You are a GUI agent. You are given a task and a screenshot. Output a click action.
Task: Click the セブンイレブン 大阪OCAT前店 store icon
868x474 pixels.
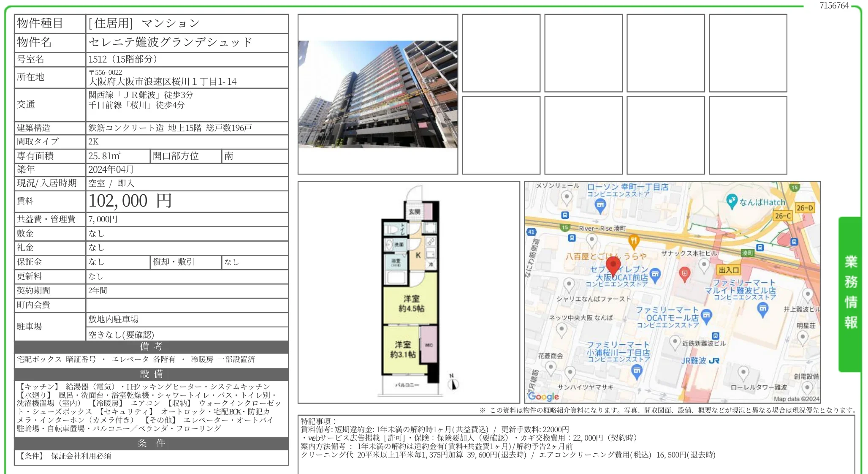click(x=655, y=275)
